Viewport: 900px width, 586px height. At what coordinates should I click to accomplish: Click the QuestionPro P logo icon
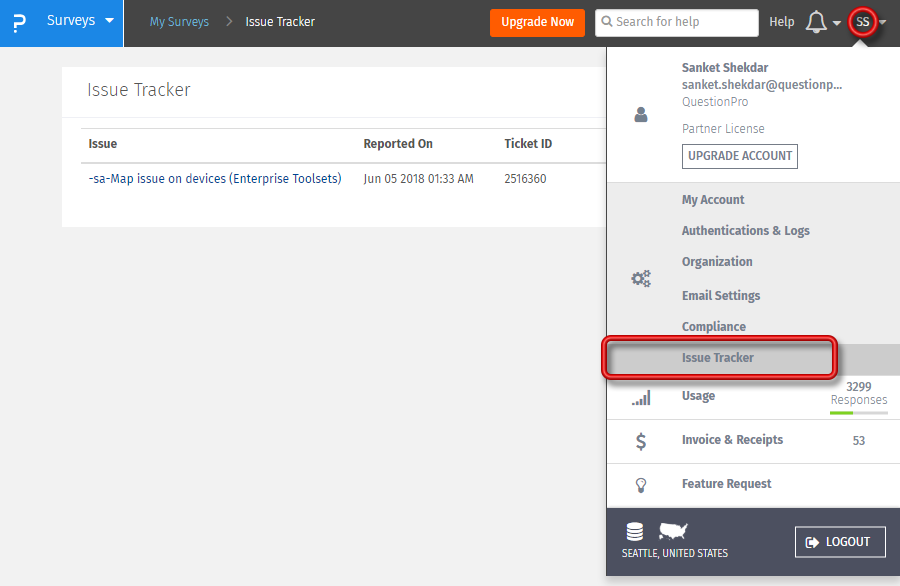19,23
